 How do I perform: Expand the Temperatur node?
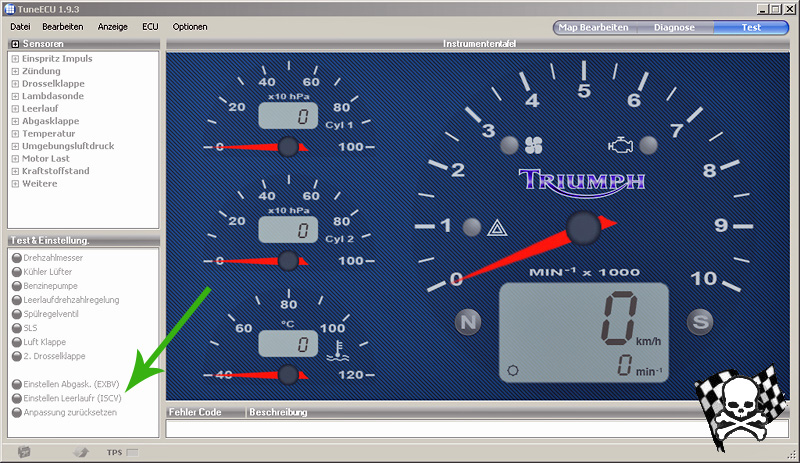tap(15, 134)
